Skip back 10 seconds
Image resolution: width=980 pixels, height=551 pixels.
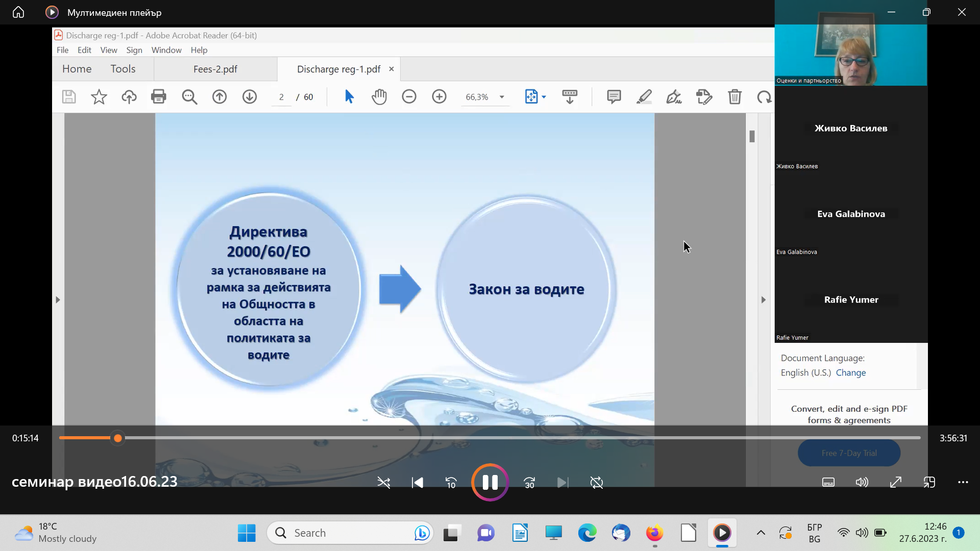451,483
